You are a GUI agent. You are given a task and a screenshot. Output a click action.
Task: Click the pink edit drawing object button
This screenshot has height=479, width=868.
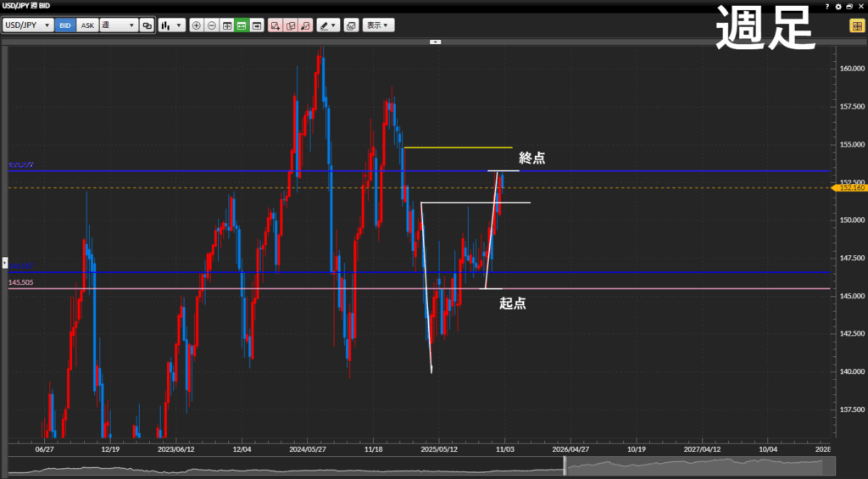[x=291, y=25]
